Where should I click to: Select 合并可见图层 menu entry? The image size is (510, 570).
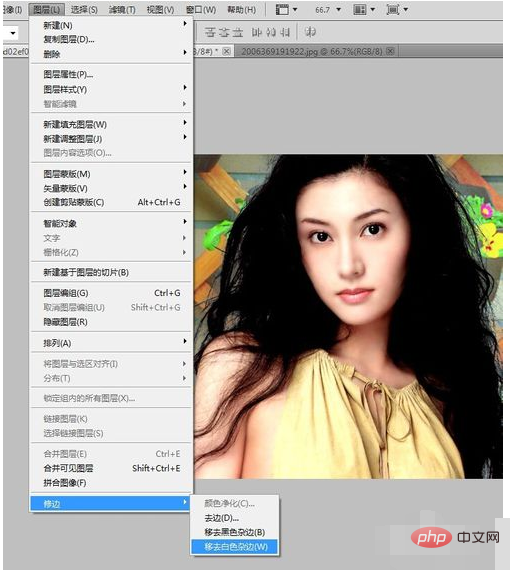[111, 468]
